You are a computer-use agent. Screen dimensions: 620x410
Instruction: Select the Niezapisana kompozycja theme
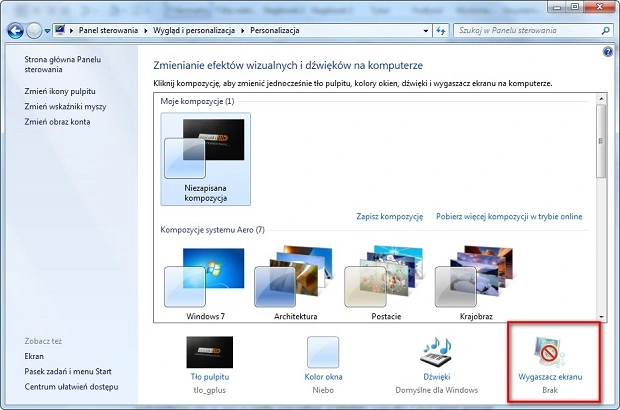pyautogui.click(x=205, y=157)
